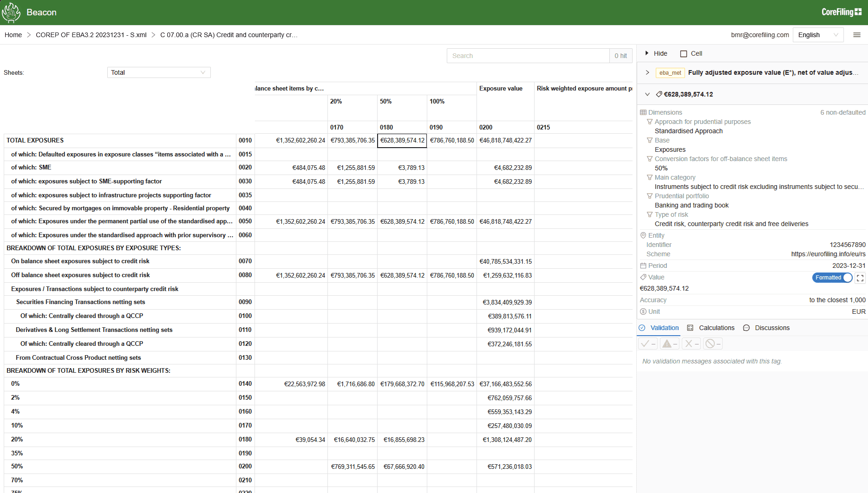The width and height of the screenshot is (868, 493).
Task: Click filter icon next to Base
Action: pos(650,140)
